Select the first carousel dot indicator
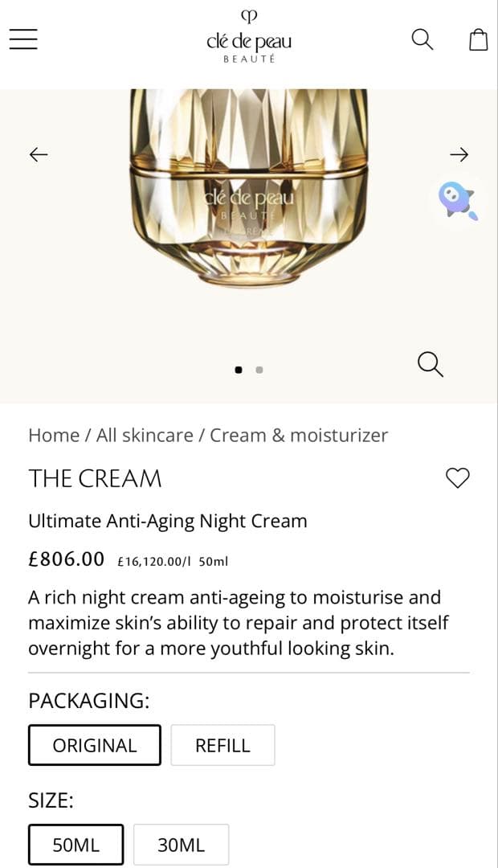This screenshot has height=868, width=498. click(x=239, y=370)
